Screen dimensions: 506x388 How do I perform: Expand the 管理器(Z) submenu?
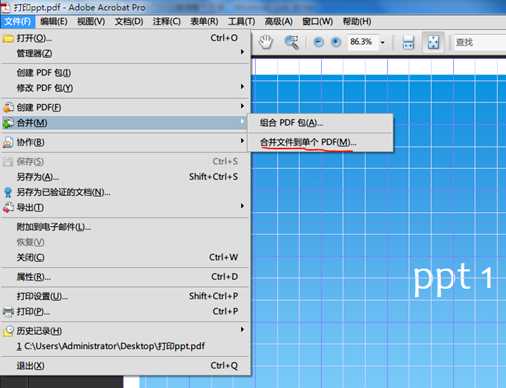[125, 53]
